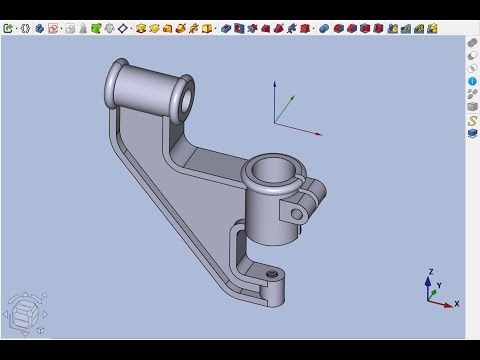The image size is (480, 360).
Task: Open dropdown arrow beside the Make Link icon
Action: pos(16,29)
